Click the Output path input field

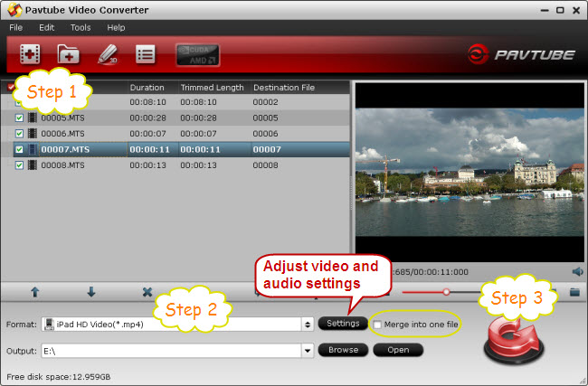click(x=171, y=351)
